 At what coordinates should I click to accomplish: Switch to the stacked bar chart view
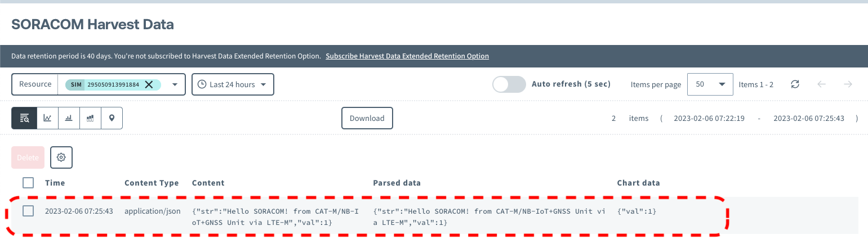[90, 118]
